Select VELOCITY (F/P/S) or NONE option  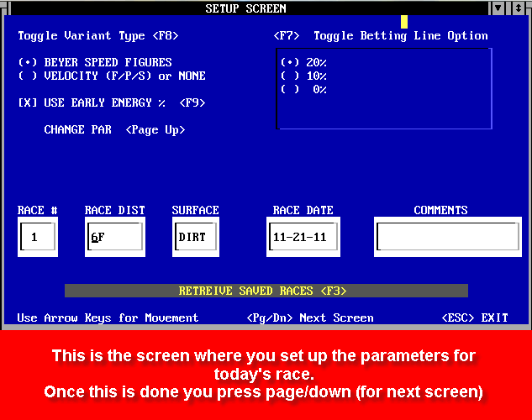(112, 76)
